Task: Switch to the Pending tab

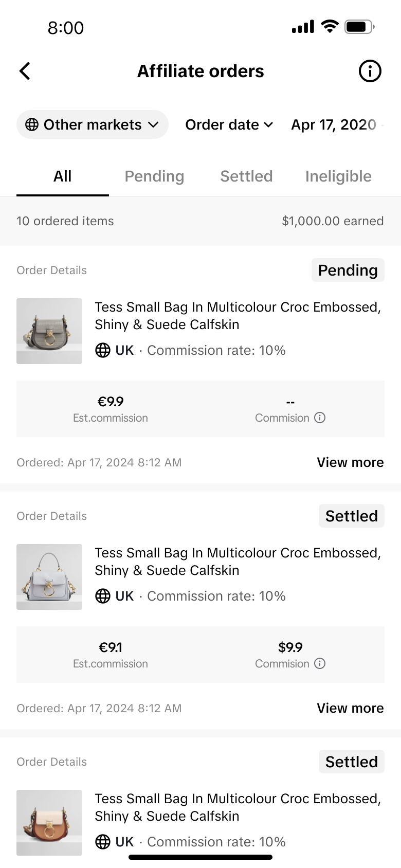Action: click(x=154, y=176)
